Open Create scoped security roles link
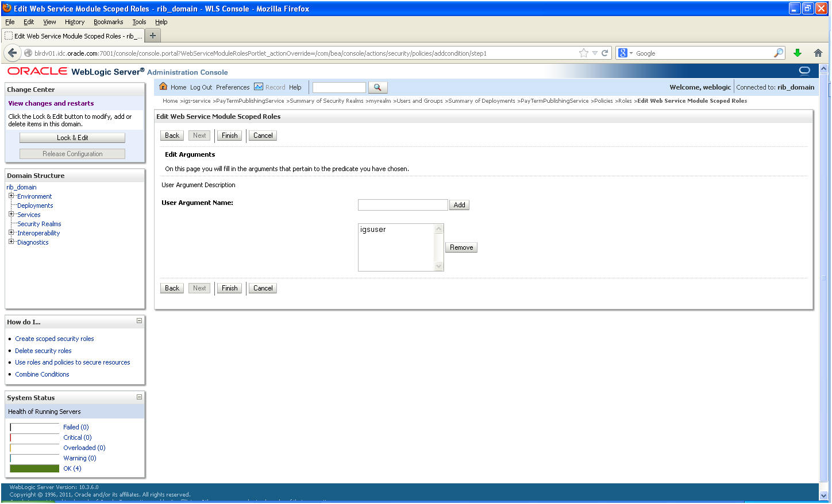Viewport: 832px width, 504px height. pos(55,339)
